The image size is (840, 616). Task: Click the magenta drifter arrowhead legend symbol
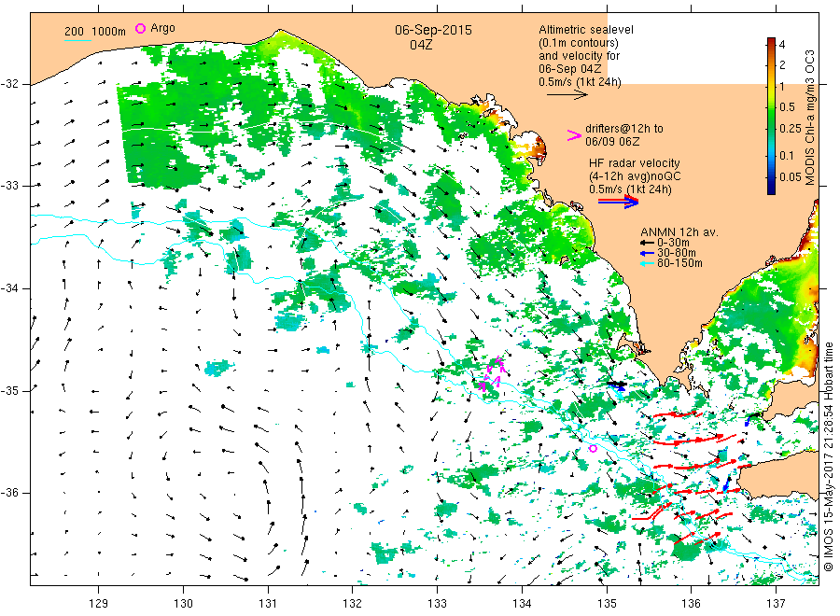[x=574, y=135]
